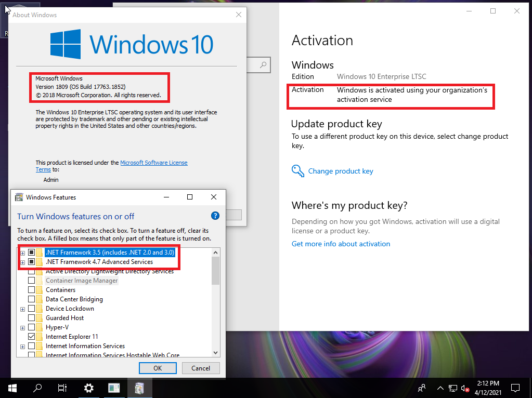Screen dimensions: 532x398
Task: Click the Guarded Host folder icon
Action: point(40,318)
